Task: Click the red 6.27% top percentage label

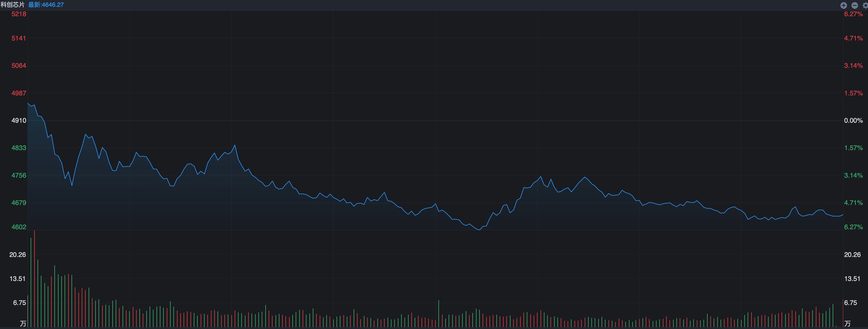Action: 854,14
